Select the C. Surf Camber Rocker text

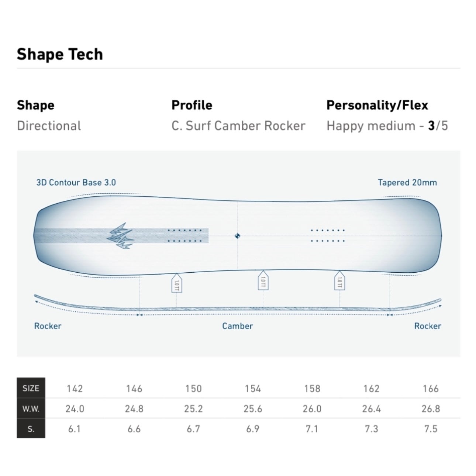tap(238, 126)
